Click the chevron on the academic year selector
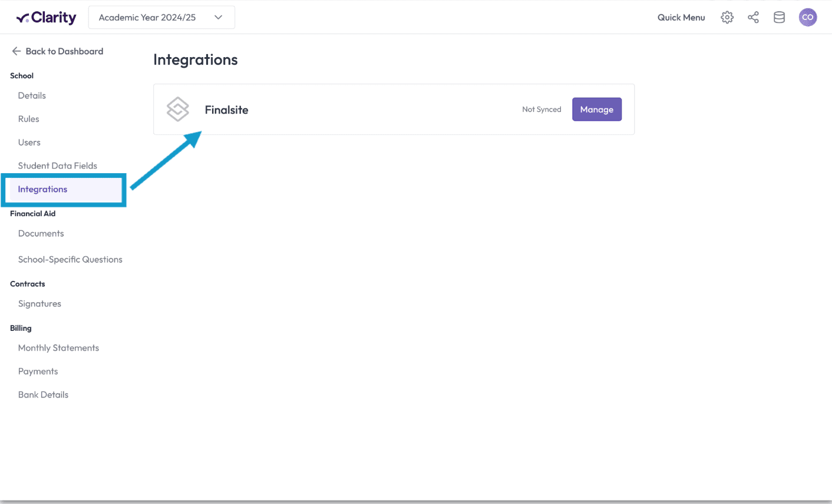Screen dimensions: 832x504 [219, 17]
